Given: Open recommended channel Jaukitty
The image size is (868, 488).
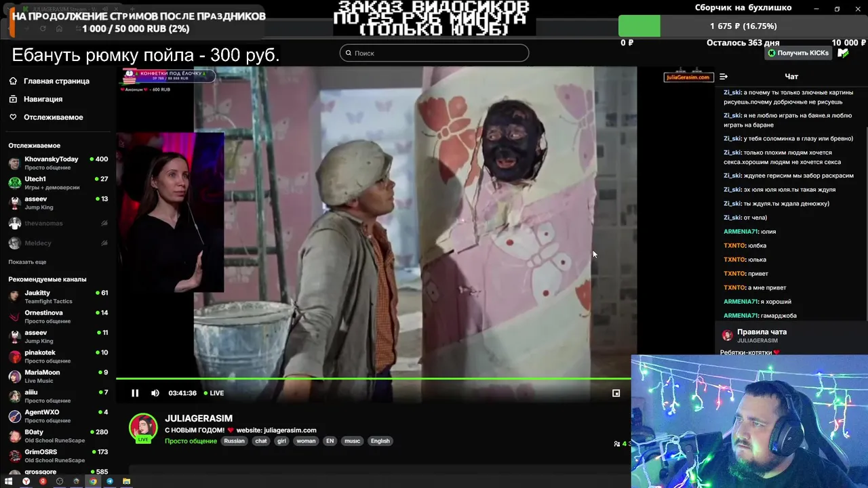Looking at the screenshot, I should (58, 296).
